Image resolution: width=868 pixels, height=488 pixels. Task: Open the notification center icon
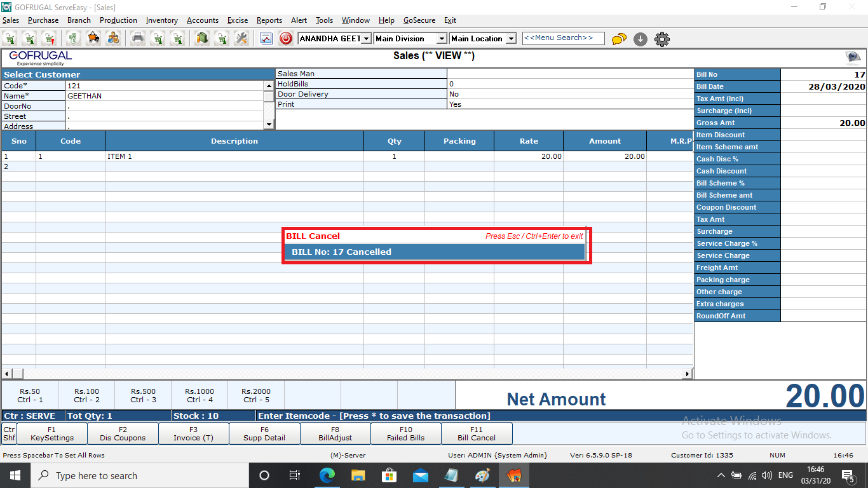point(848,475)
